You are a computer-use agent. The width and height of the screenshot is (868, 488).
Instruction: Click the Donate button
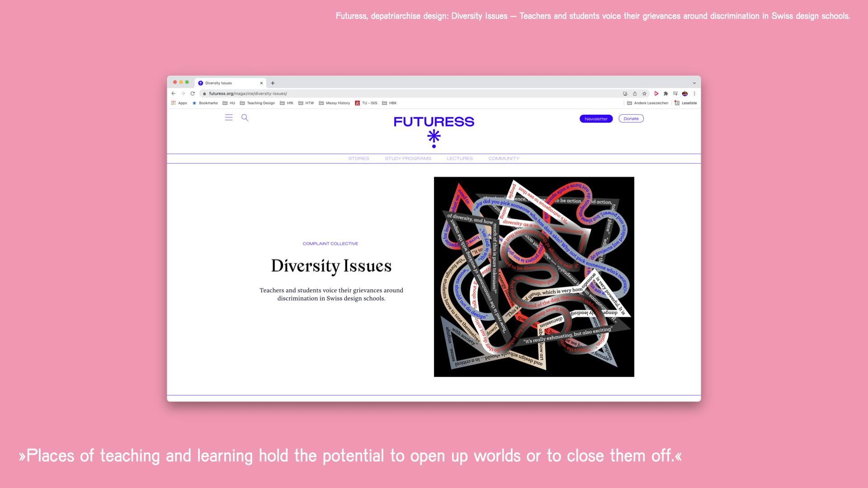tap(631, 119)
